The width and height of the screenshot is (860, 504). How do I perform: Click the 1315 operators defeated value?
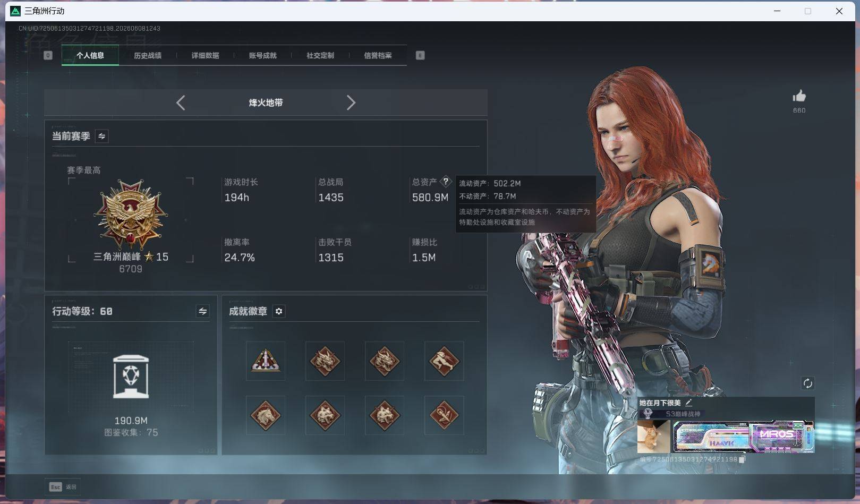click(x=330, y=258)
